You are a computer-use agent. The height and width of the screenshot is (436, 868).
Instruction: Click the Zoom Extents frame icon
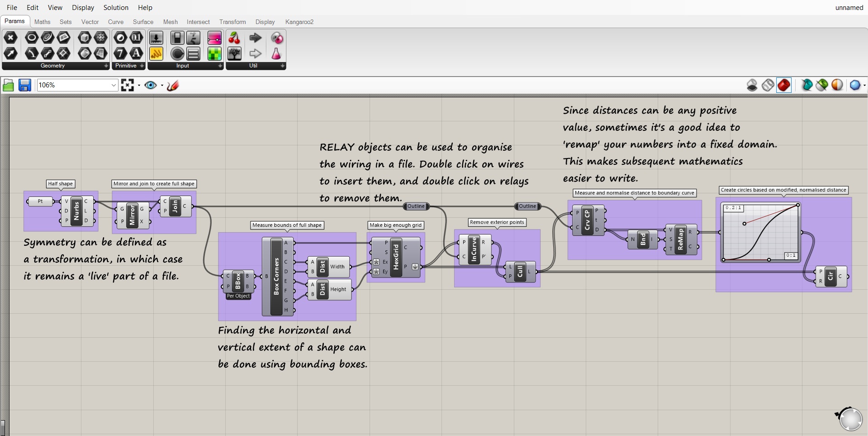click(128, 85)
